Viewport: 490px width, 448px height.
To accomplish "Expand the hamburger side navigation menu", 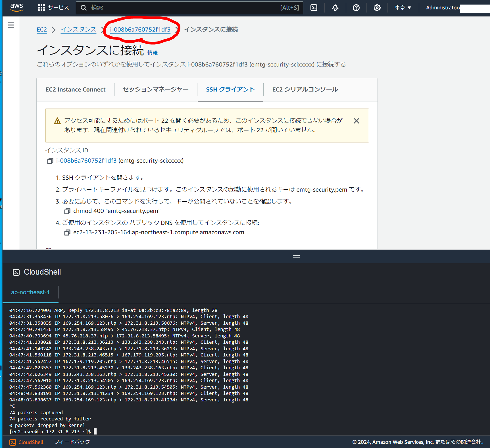I will [11, 25].
